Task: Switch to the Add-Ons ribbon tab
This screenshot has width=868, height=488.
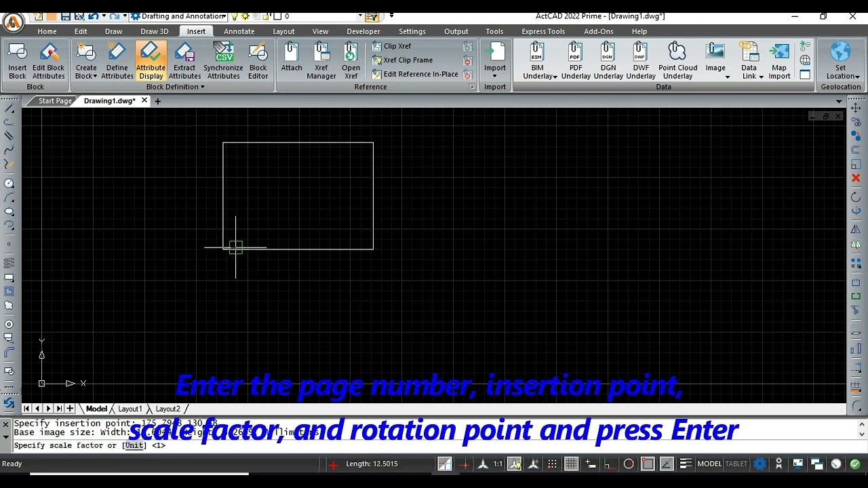Action: pyautogui.click(x=599, y=31)
